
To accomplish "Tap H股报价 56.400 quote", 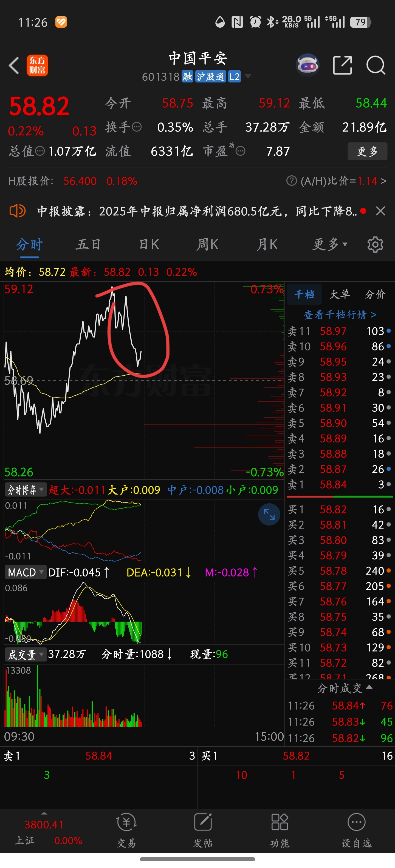I will point(73,181).
